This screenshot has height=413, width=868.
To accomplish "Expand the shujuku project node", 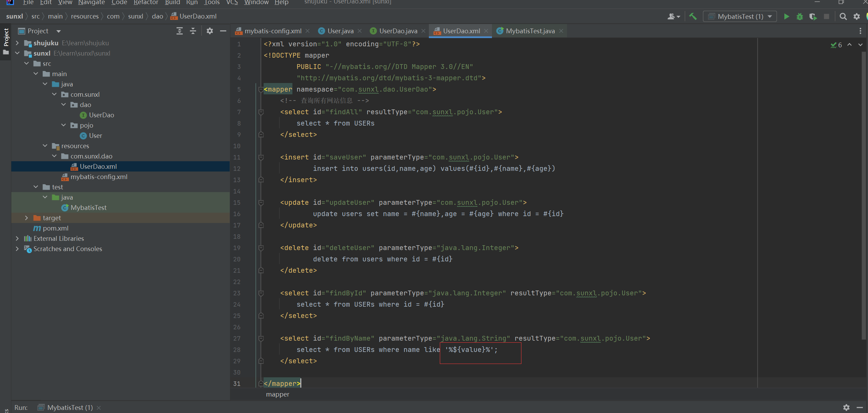I will [x=17, y=43].
